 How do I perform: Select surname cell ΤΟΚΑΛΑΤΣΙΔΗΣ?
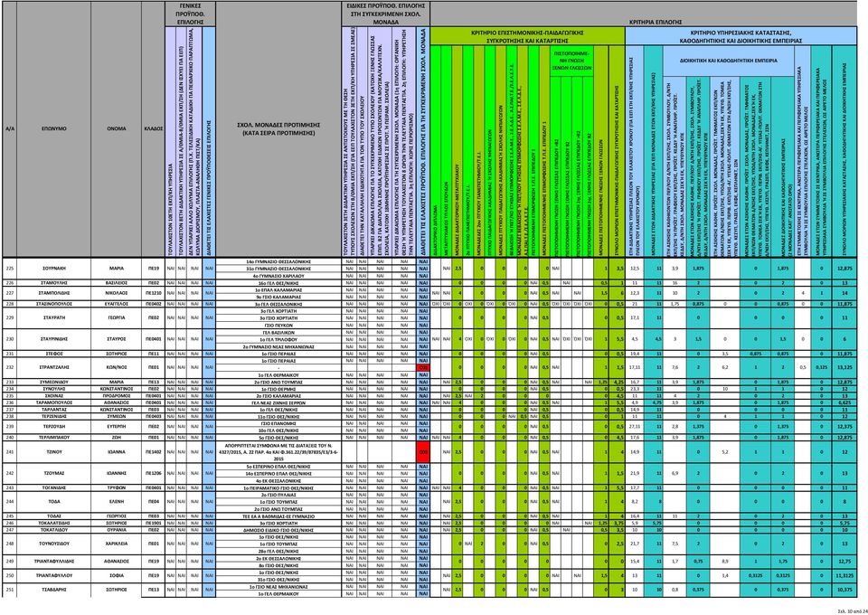53,523
